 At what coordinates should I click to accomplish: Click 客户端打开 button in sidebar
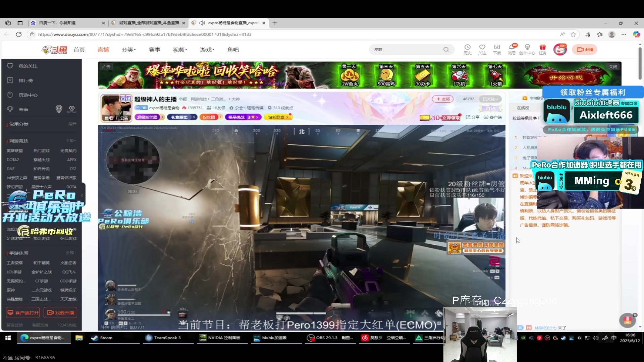pyautogui.click(x=23, y=312)
